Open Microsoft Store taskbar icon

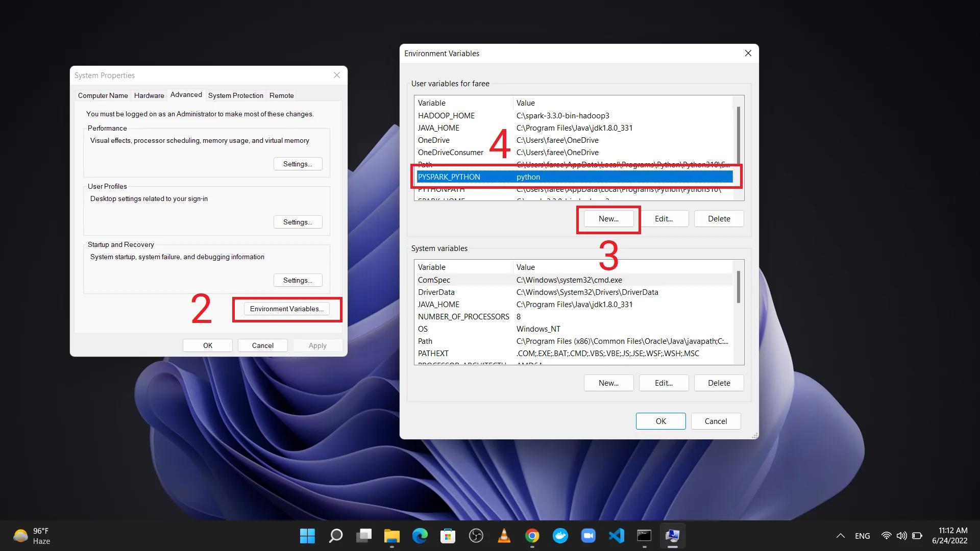click(448, 536)
